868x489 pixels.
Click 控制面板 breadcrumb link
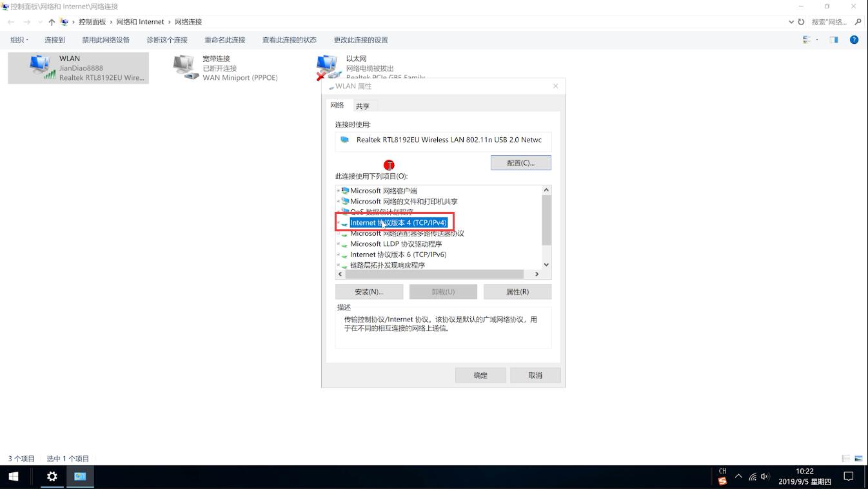click(92, 22)
